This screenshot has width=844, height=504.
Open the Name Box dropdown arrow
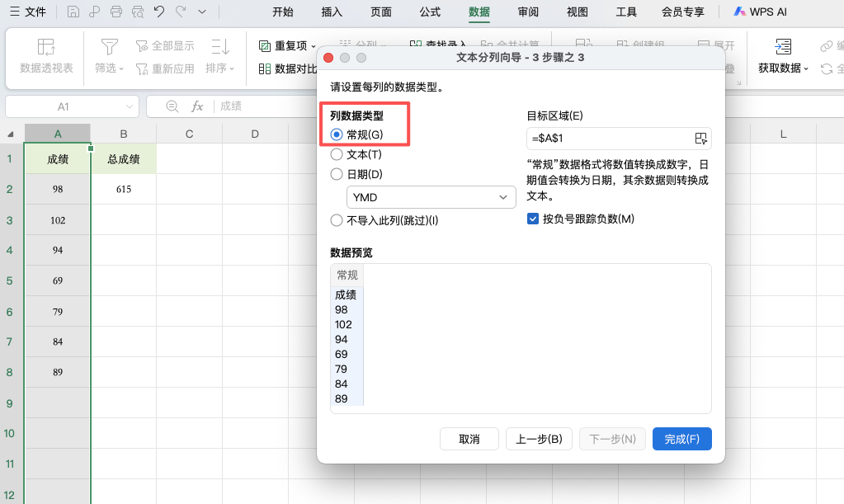click(130, 106)
